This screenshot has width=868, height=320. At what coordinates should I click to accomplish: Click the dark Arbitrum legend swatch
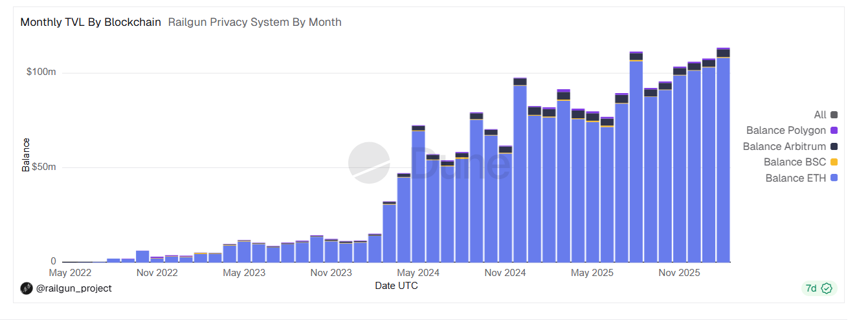(834, 147)
